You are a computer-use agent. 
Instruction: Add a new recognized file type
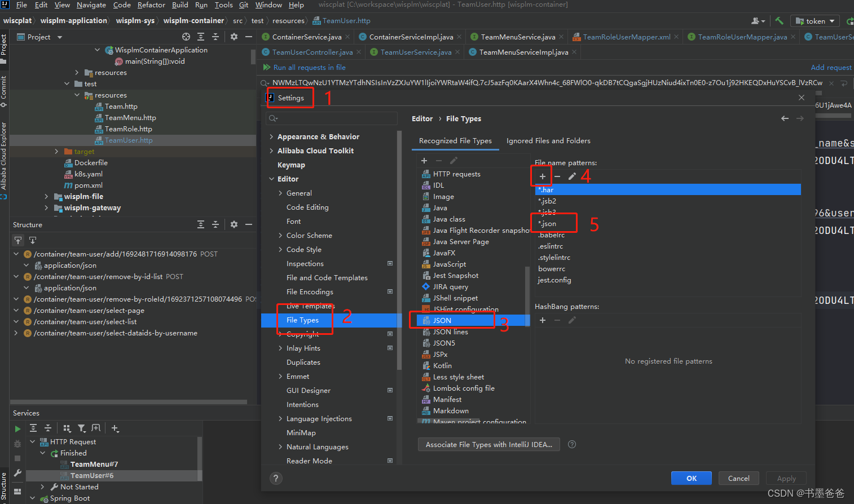[424, 161]
